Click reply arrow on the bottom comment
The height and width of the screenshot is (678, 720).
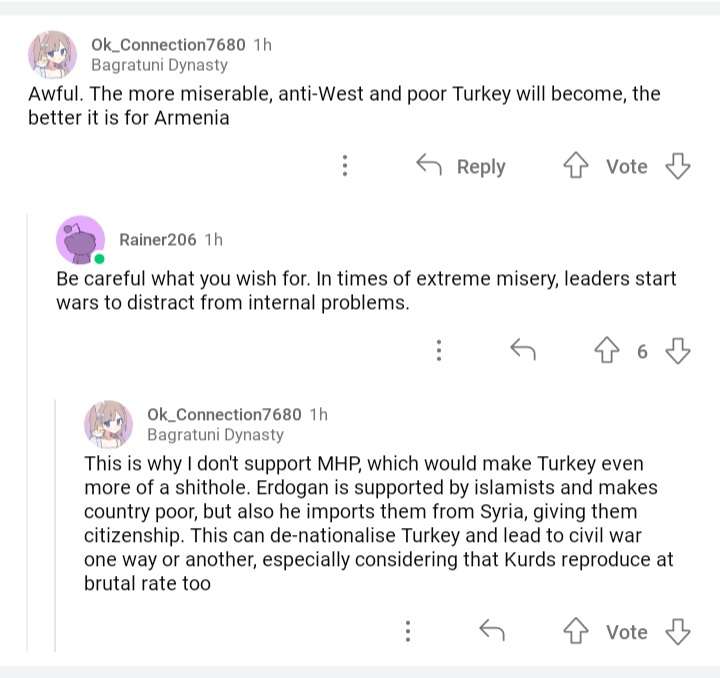(491, 631)
